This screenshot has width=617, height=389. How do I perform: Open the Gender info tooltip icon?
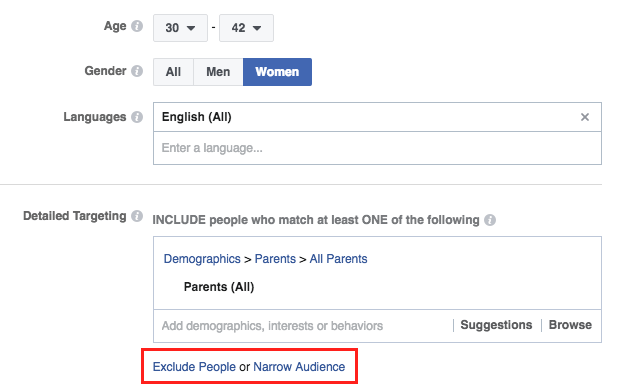point(137,71)
